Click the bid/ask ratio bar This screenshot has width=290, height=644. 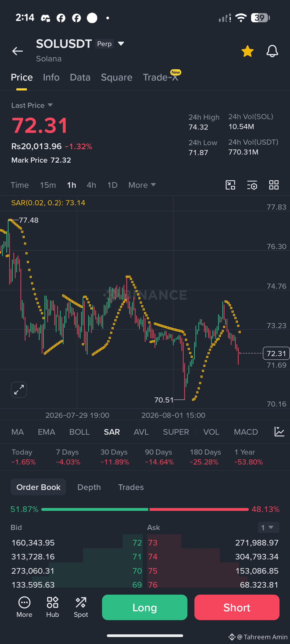coord(145,509)
